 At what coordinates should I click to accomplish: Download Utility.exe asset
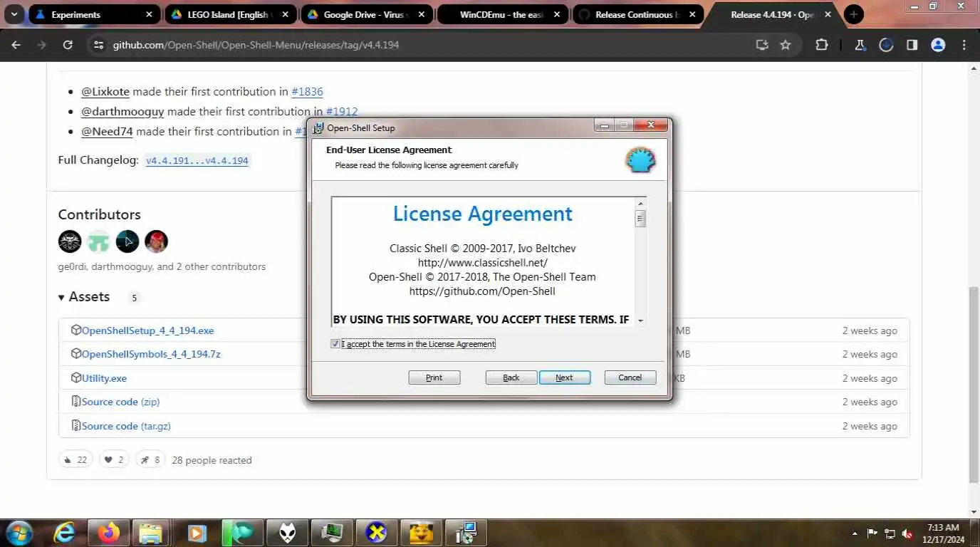click(x=104, y=378)
